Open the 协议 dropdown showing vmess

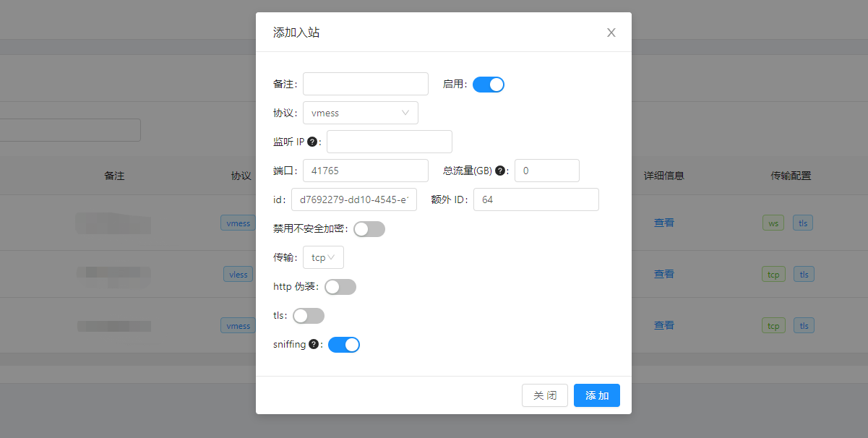(360, 113)
